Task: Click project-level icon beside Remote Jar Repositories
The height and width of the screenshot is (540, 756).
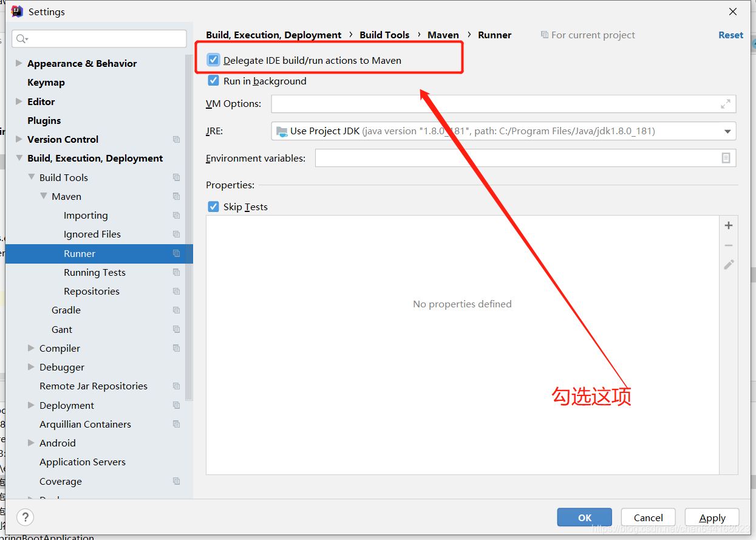Action: pyautogui.click(x=176, y=386)
